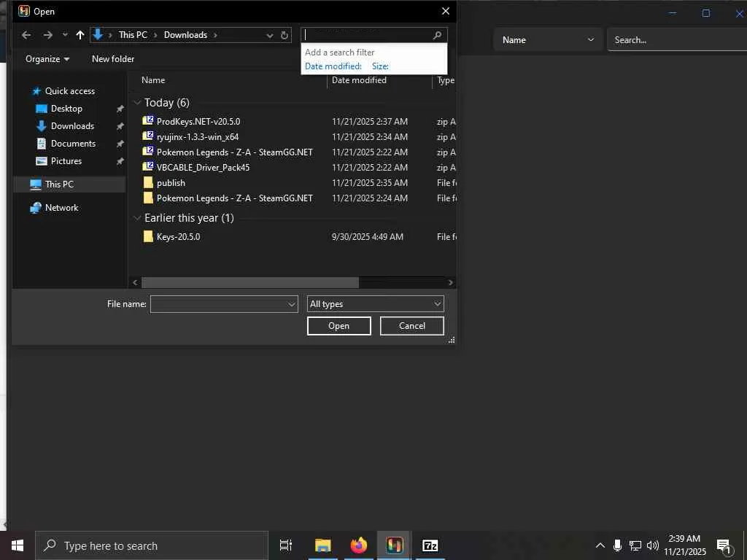Open Pictures in navigation pane
Image resolution: width=747 pixels, height=560 pixels.
pyautogui.click(x=66, y=161)
